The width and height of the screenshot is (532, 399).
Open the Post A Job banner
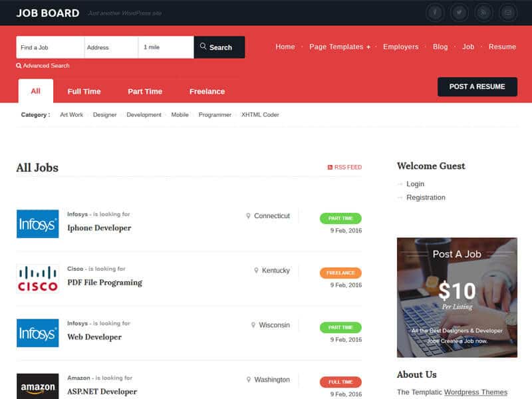pyautogui.click(x=457, y=297)
